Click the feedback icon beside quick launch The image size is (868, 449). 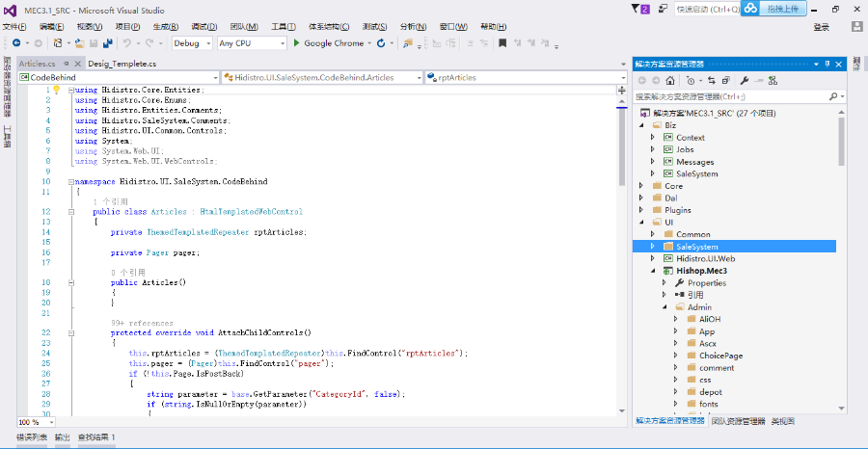tap(663, 9)
